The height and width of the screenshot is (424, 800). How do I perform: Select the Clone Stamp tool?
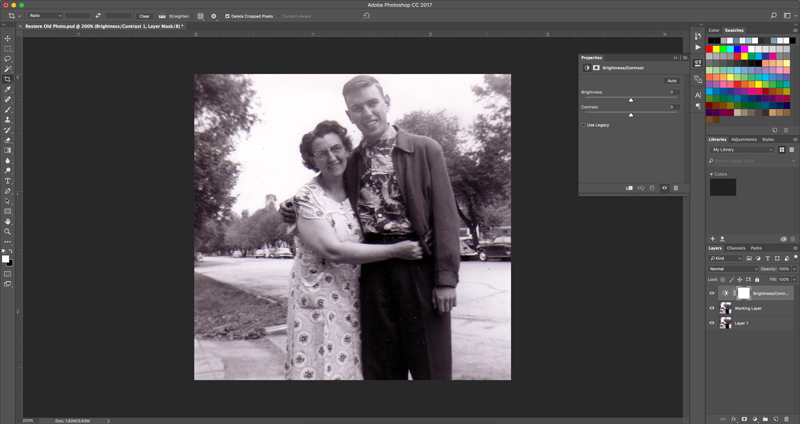pyautogui.click(x=8, y=120)
